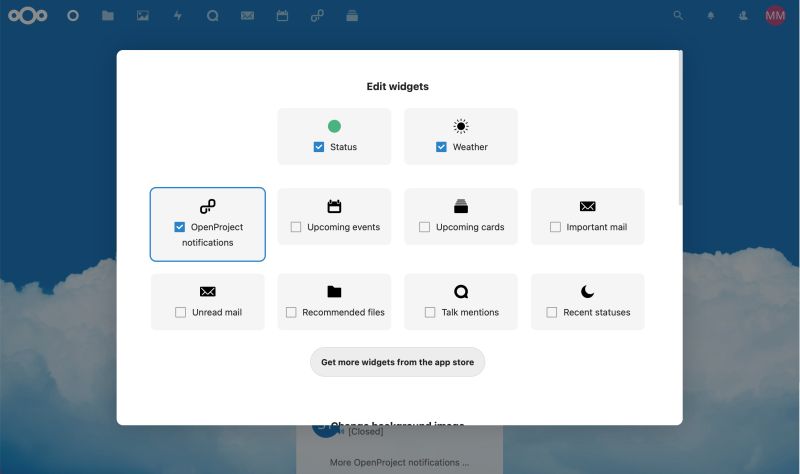Screen dimensions: 800x474
Task: Click the Unread mail envelope icon
Action: [x=208, y=291]
